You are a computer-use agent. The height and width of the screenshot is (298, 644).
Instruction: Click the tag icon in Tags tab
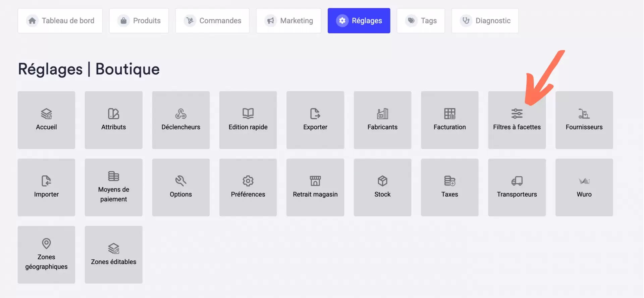[x=411, y=20]
